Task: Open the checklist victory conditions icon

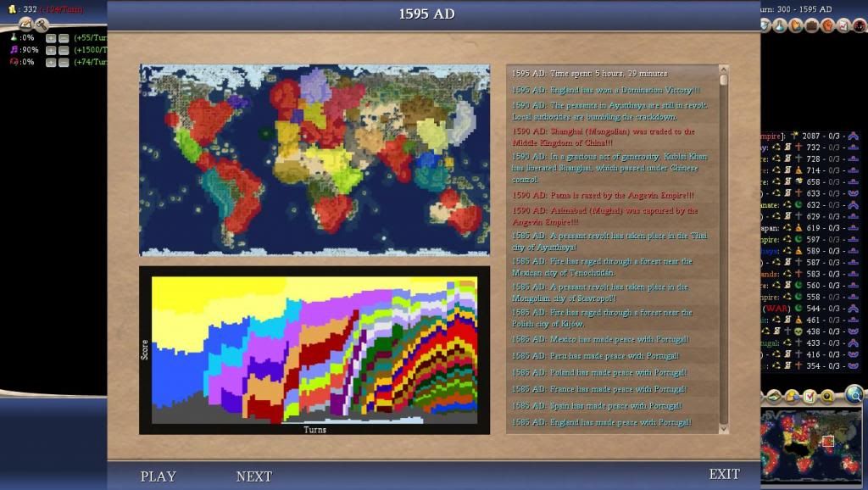Action: tap(843, 25)
